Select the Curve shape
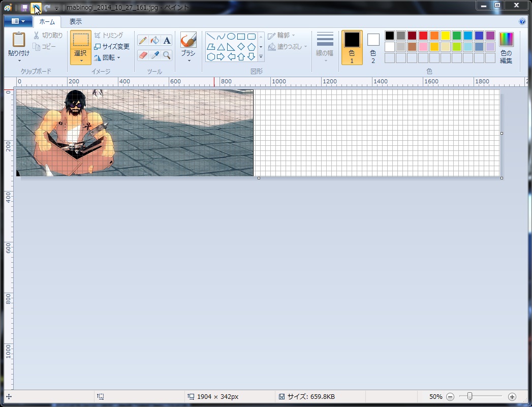532x407 pixels. [x=221, y=36]
